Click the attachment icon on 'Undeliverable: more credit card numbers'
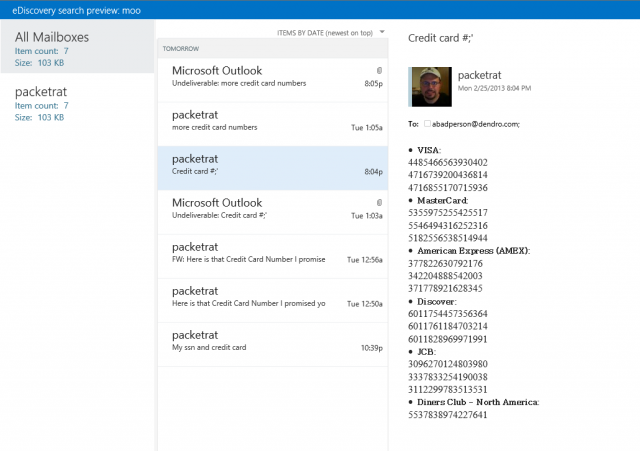Screen dimensions: 640x451 coord(379,71)
